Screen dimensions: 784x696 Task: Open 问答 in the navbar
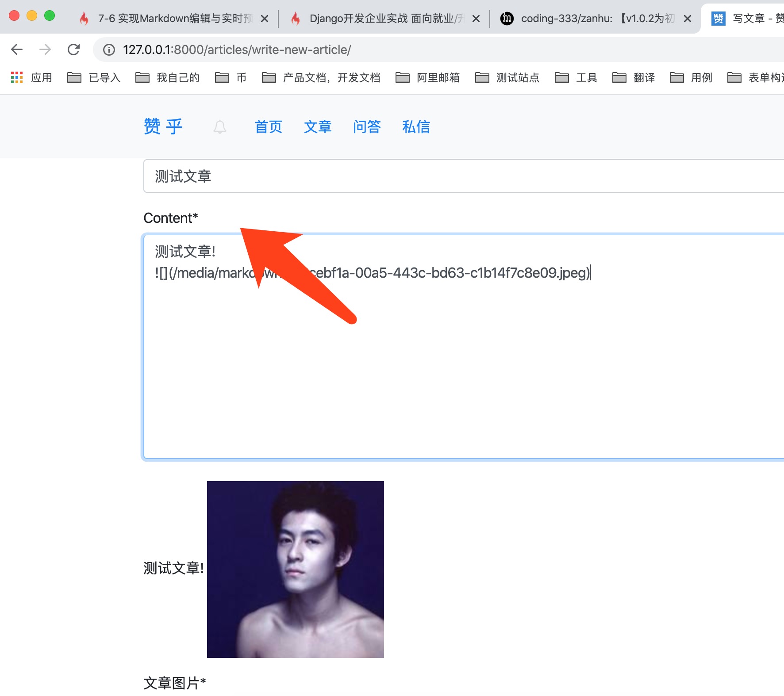[367, 127]
